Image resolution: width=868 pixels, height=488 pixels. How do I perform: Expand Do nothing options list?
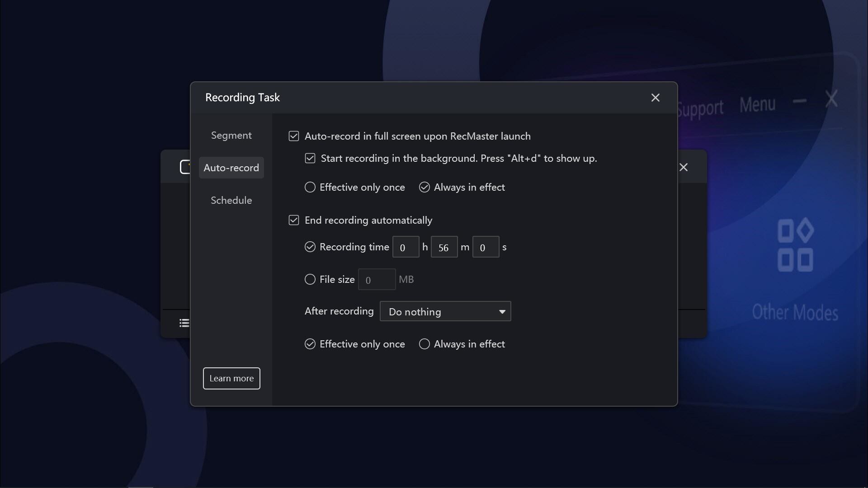point(501,311)
